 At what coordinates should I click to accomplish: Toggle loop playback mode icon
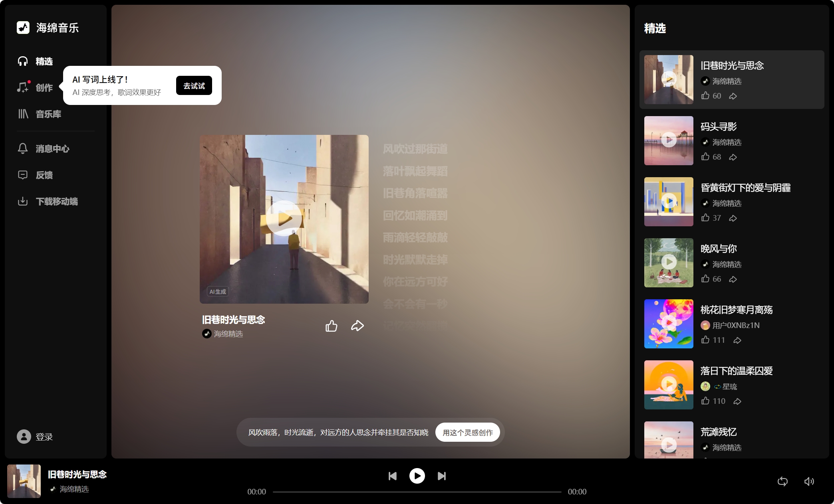(x=782, y=481)
